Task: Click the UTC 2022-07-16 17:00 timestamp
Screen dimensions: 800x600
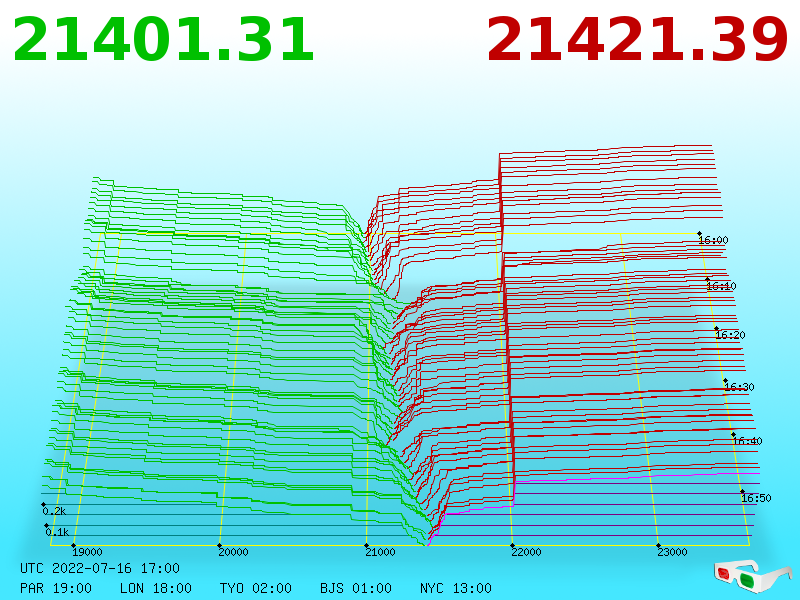Action: click(x=100, y=568)
